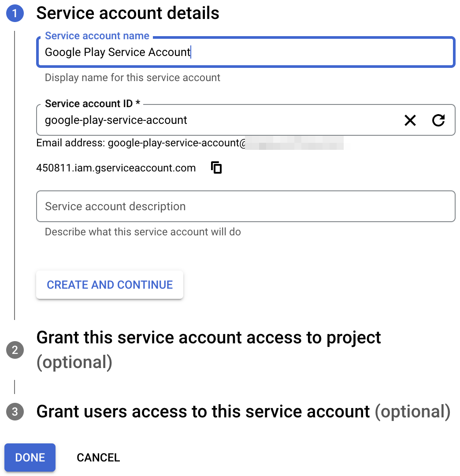Focus the Service account name field
Viewport: 460px width, 476px height.
click(x=245, y=52)
